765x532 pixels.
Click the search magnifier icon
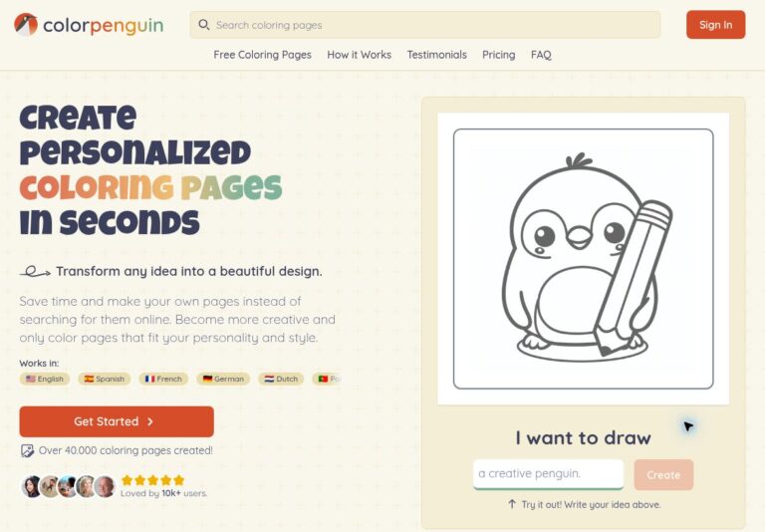(x=204, y=24)
